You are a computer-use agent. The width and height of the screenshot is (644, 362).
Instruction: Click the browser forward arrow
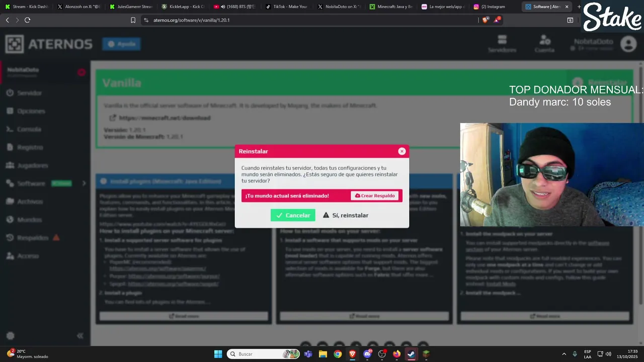(17, 20)
